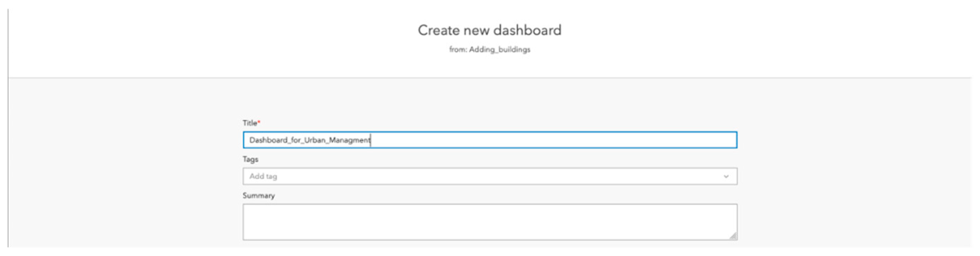
Task: Click the "Add tag" placeholder text
Action: pyautogui.click(x=263, y=176)
